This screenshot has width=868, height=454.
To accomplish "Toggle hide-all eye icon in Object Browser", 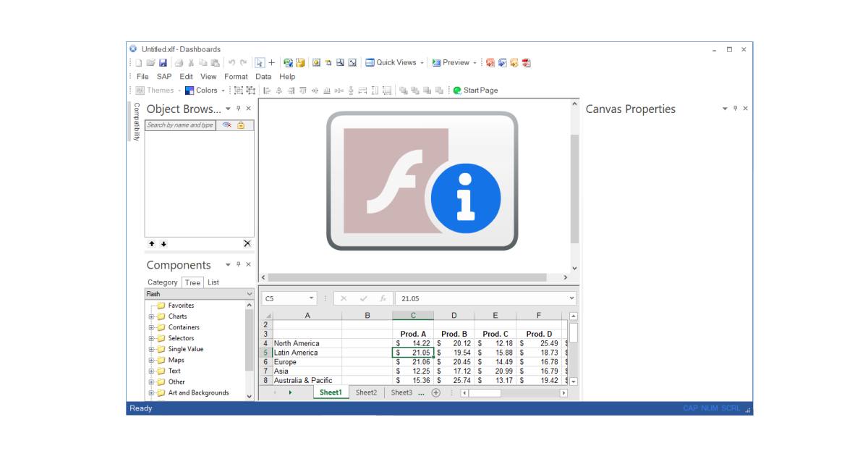I will click(x=226, y=125).
